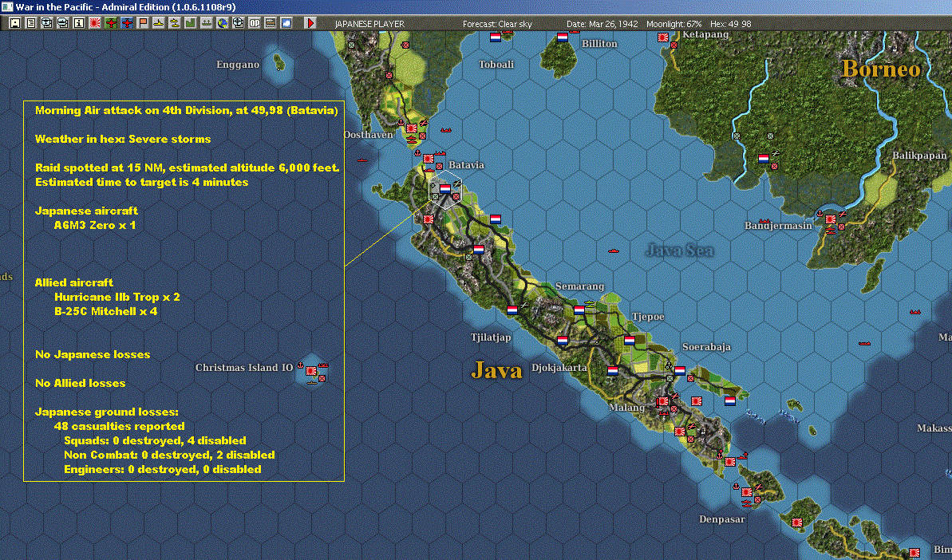Image resolution: width=952 pixels, height=560 pixels.
Task: Click the Borneo map title
Action: 881,69
